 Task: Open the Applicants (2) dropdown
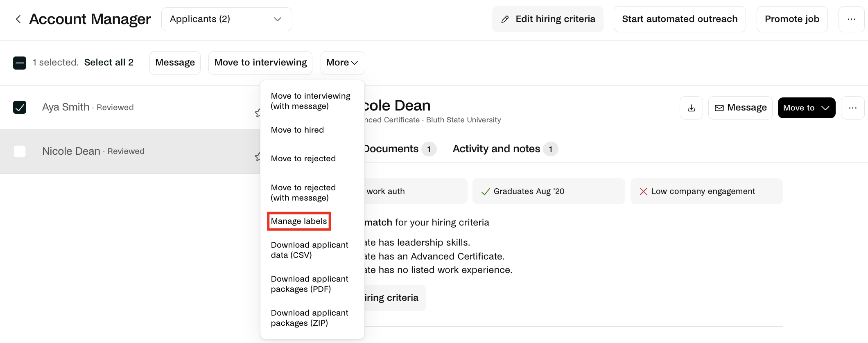[x=227, y=19]
